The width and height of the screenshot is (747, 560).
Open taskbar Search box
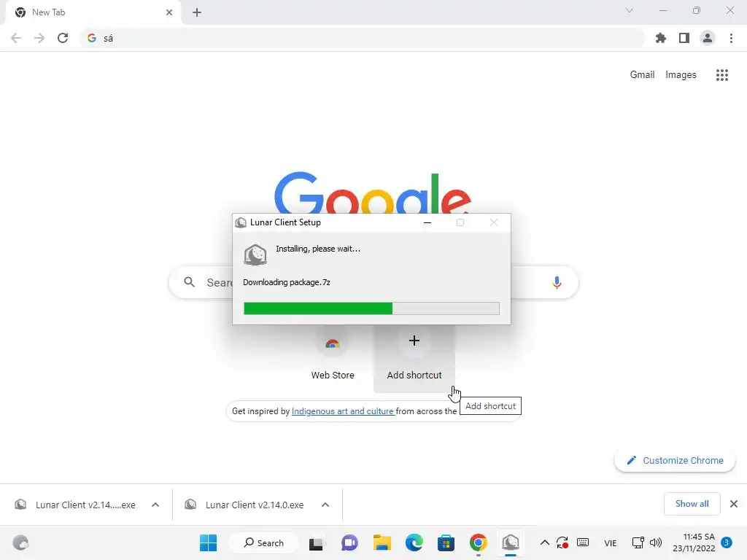263,542
